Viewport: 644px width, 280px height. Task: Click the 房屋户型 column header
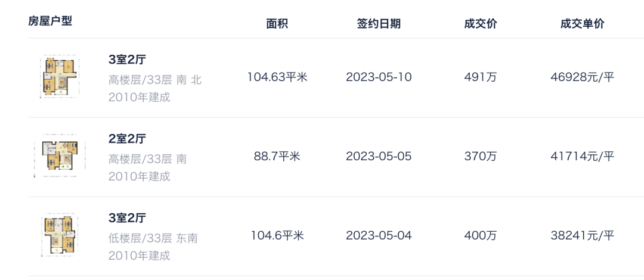coord(50,20)
